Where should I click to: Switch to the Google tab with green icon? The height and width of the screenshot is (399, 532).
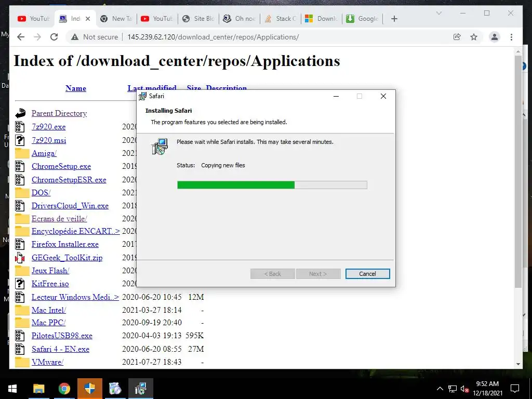click(362, 19)
